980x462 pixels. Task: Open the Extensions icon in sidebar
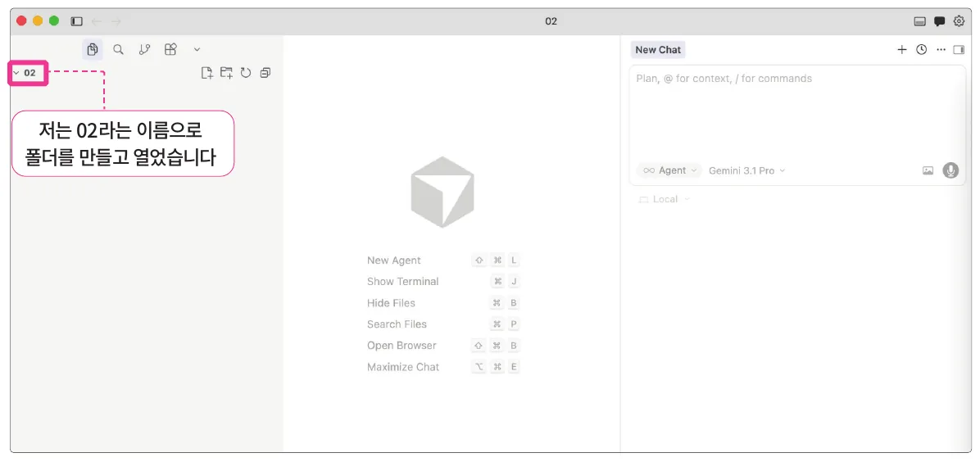[x=170, y=49]
